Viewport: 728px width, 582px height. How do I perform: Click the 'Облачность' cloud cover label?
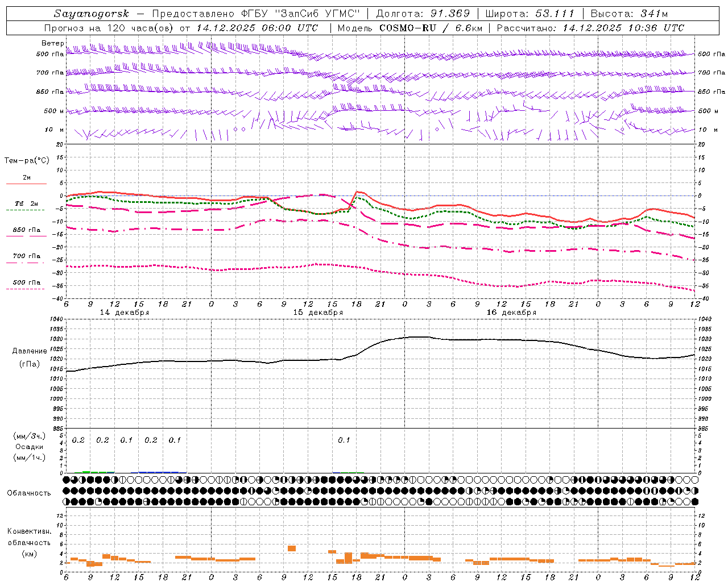coord(29,493)
